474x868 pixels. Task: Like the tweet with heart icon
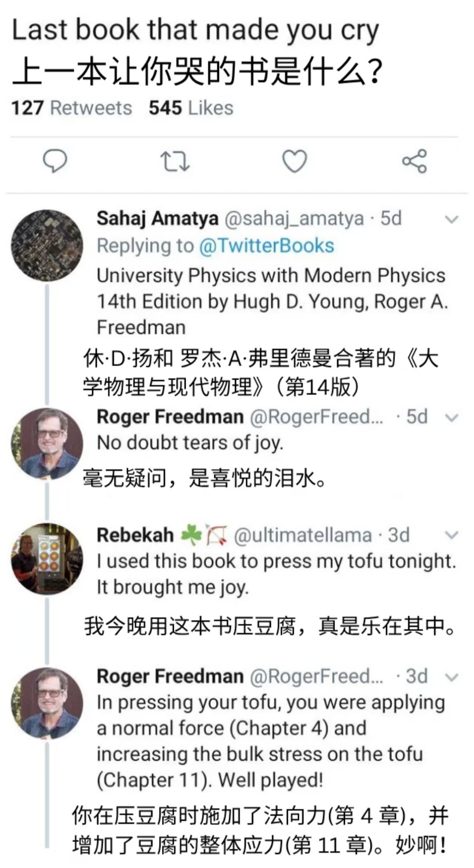pyautogui.click(x=294, y=161)
